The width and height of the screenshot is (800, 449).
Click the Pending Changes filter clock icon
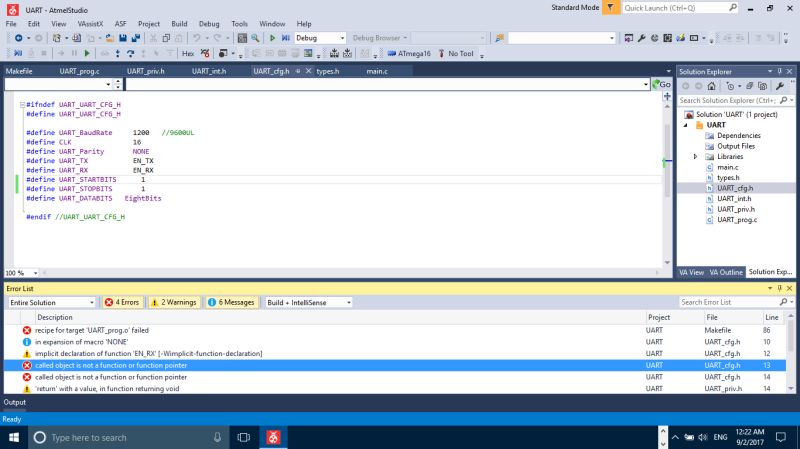731,86
